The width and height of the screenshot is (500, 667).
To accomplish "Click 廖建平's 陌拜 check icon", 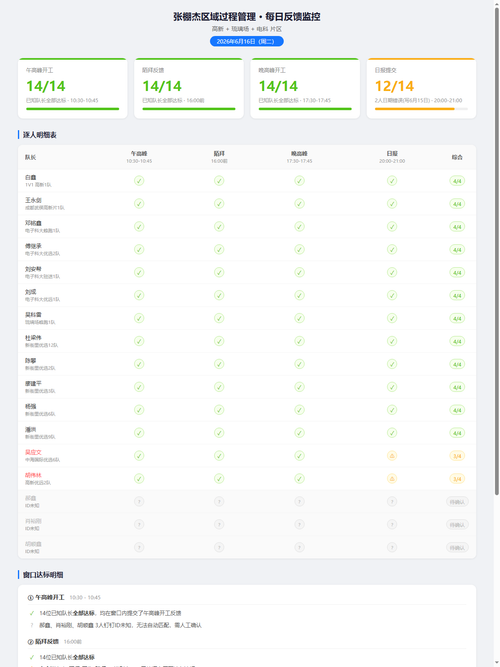I will (x=219, y=387).
